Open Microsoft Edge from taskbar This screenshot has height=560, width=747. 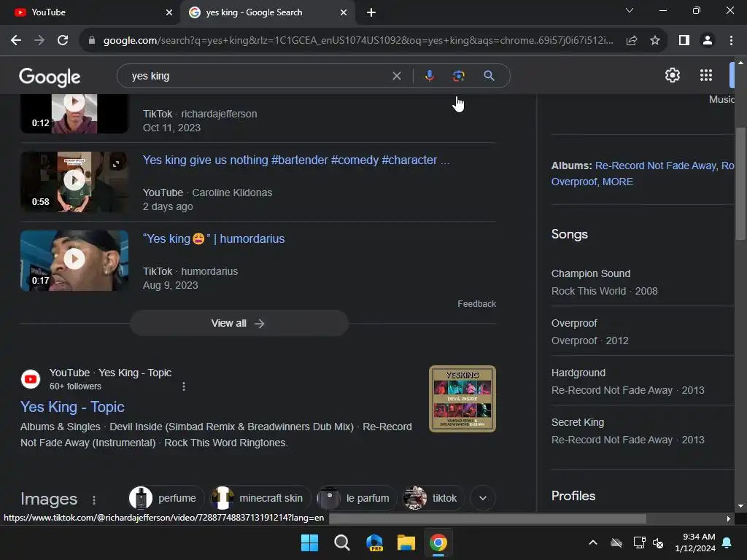[374, 542]
